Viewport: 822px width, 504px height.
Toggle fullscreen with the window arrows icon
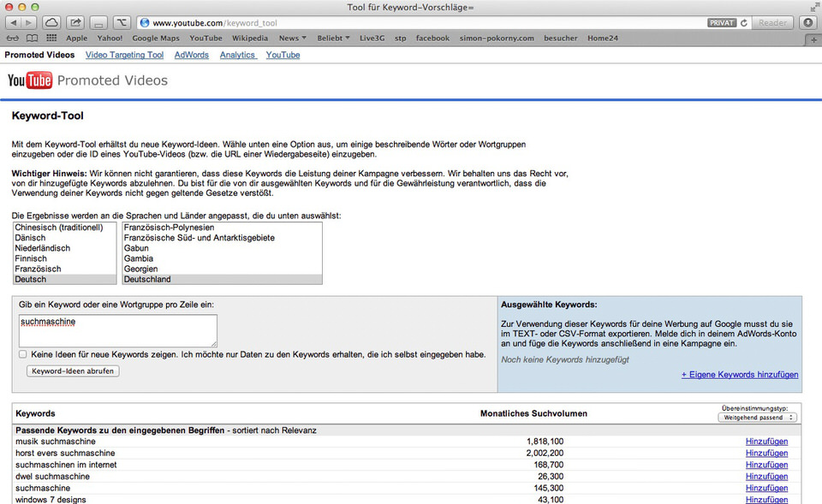[814, 7]
